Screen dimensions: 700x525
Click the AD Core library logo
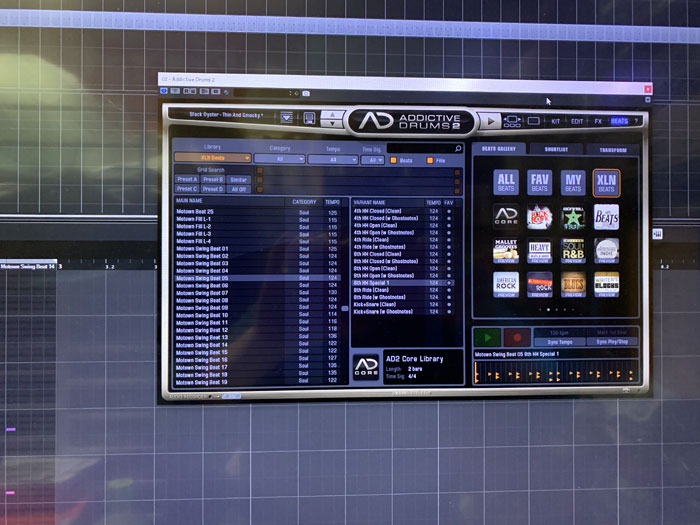(x=366, y=367)
